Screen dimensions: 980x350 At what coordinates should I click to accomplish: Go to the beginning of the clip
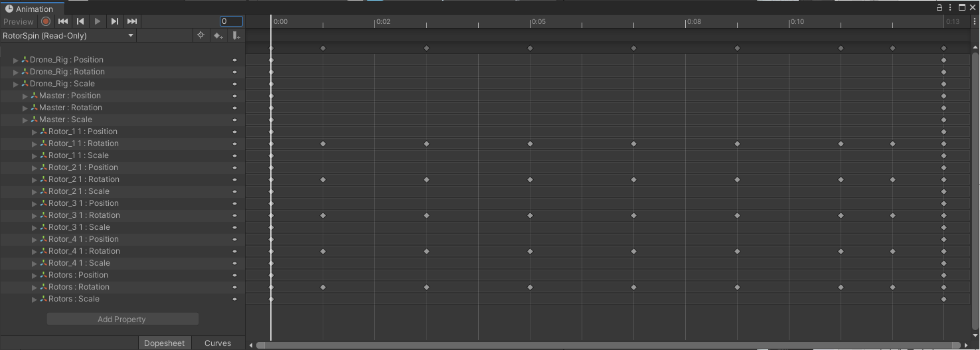63,21
